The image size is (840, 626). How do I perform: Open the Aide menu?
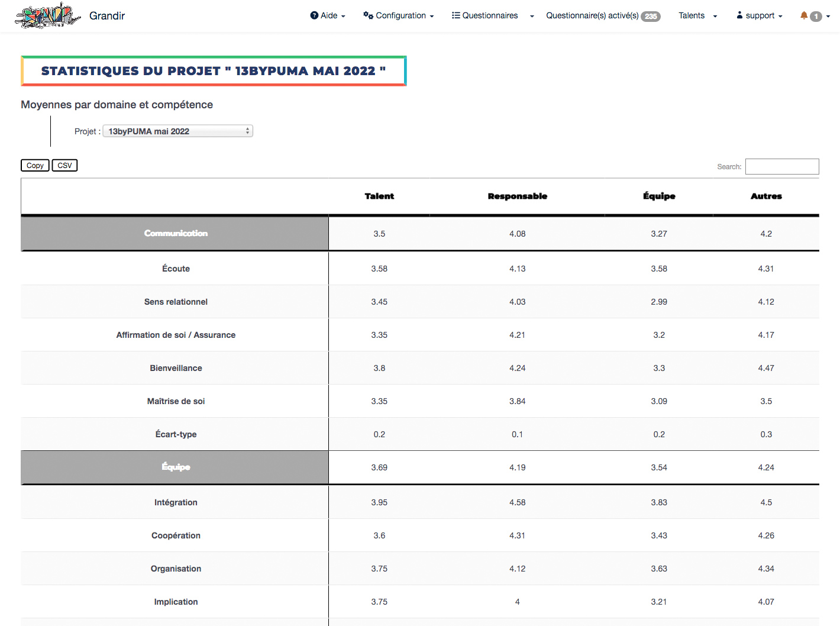click(328, 15)
